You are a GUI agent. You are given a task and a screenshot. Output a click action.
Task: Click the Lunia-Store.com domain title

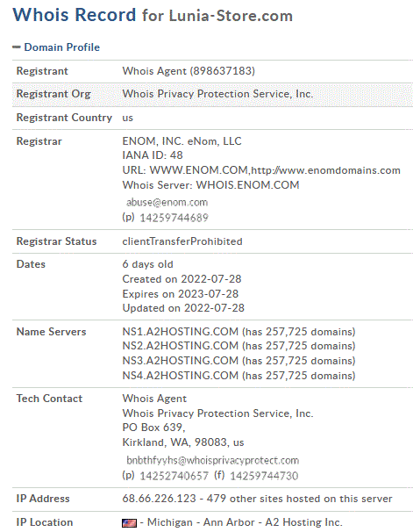[x=231, y=16]
